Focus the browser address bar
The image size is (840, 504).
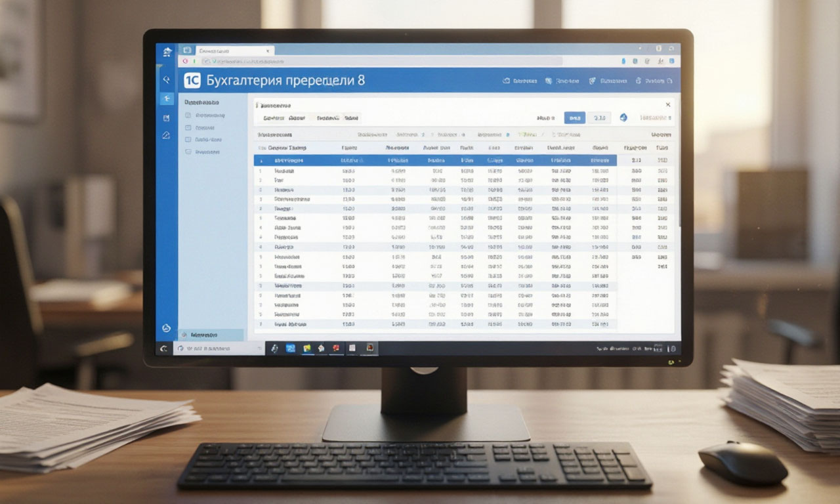point(382,61)
